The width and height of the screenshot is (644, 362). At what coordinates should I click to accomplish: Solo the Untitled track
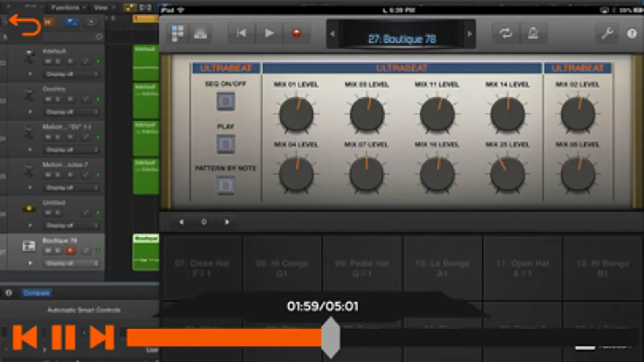[58, 212]
